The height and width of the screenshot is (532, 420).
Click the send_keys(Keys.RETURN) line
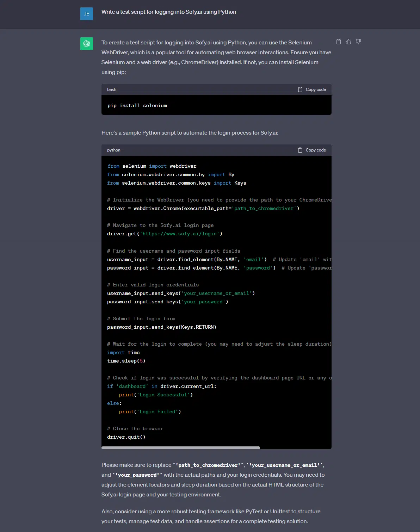(x=162, y=327)
